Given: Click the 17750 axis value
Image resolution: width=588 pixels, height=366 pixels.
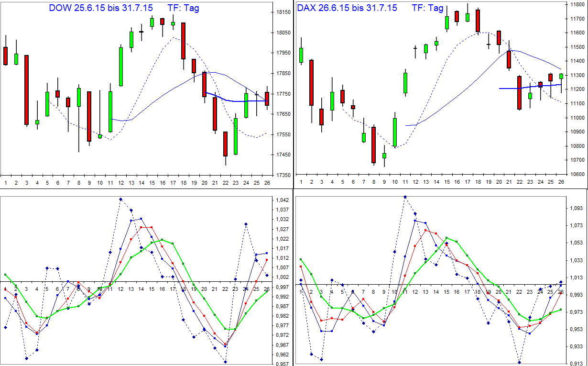Looking at the screenshot, I should 284,94.
